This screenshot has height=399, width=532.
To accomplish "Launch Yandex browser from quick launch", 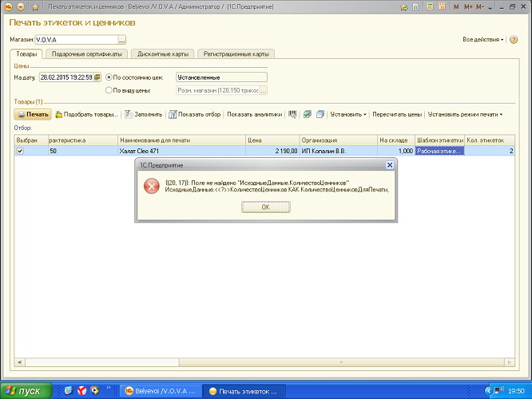I will coord(81,390).
